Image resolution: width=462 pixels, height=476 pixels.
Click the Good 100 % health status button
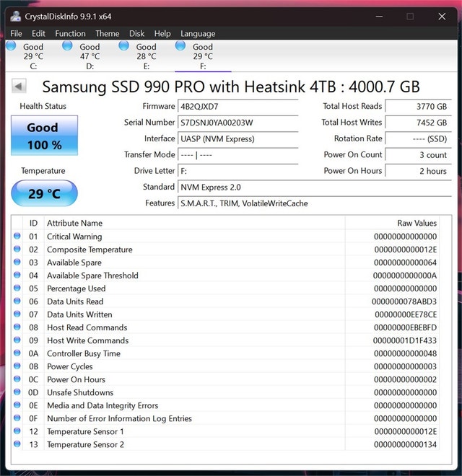(x=44, y=136)
